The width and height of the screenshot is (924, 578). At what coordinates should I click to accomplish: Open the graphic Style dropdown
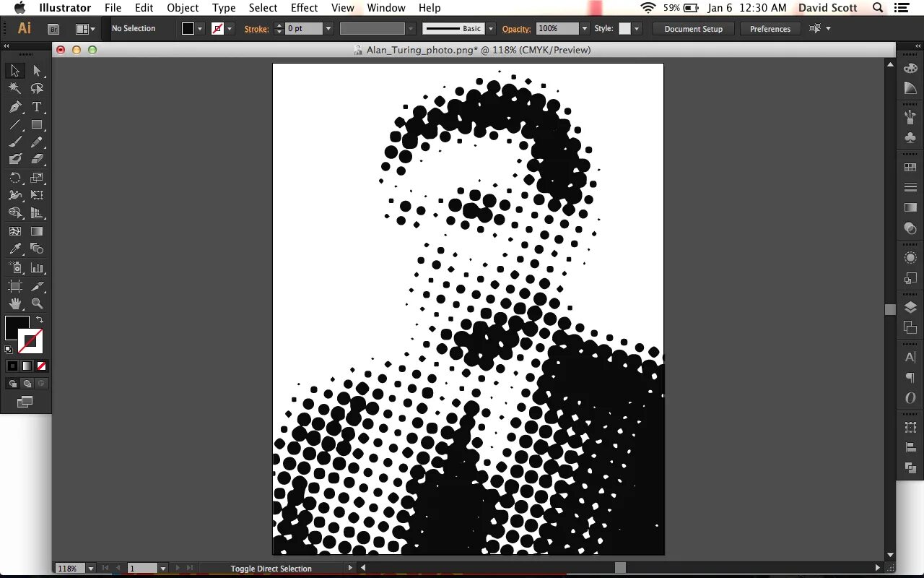coord(637,29)
